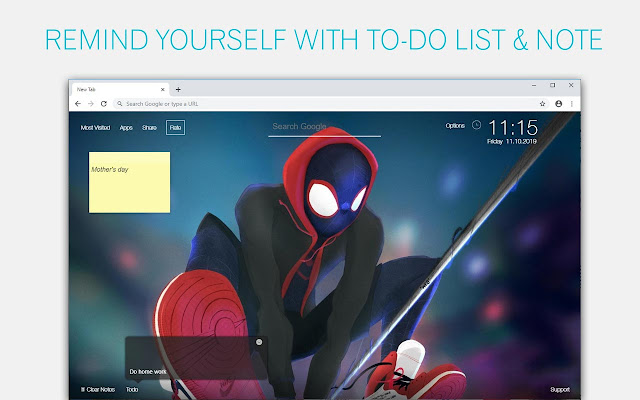Click the Clear Notes button
Screen dimensions: 640x400
(98, 389)
